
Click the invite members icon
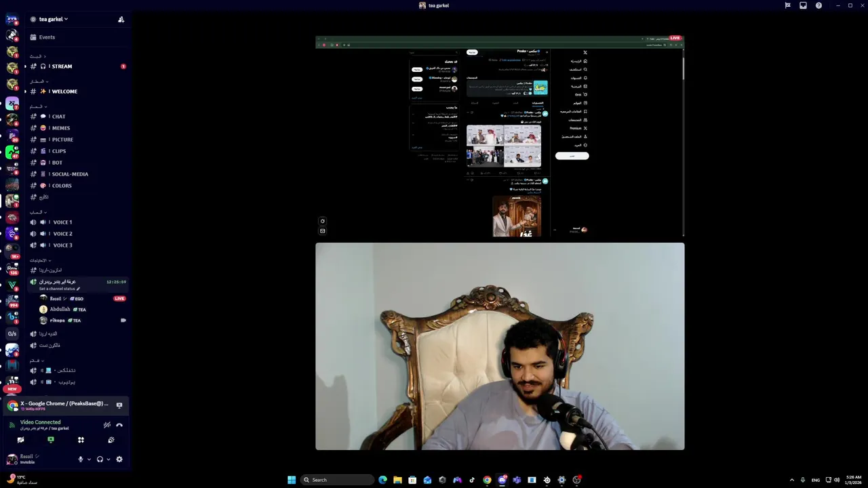(x=121, y=20)
